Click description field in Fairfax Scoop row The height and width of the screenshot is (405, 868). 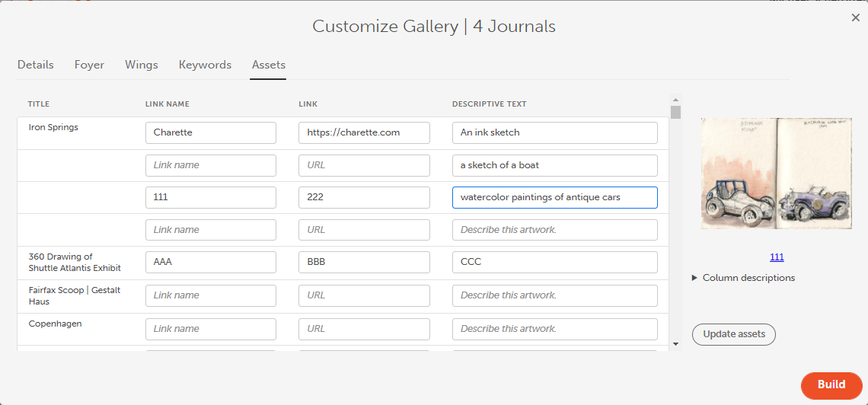(554, 295)
